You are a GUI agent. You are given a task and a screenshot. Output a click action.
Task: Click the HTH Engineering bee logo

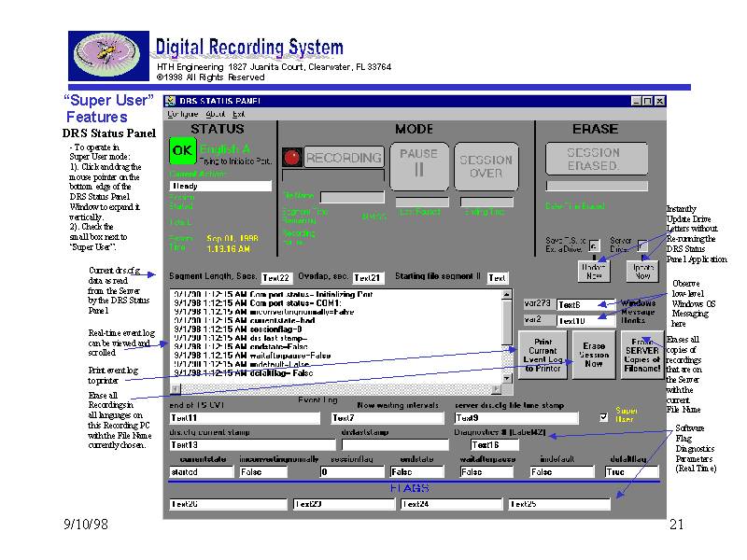[x=106, y=55]
